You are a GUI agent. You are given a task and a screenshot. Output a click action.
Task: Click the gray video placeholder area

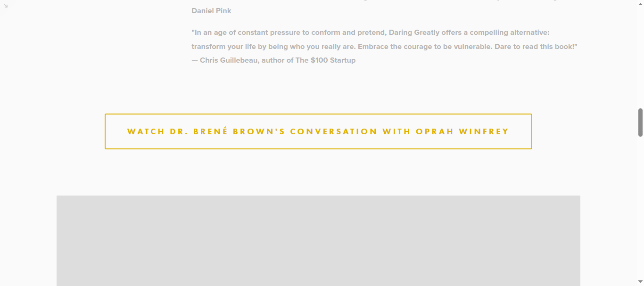(x=318, y=240)
